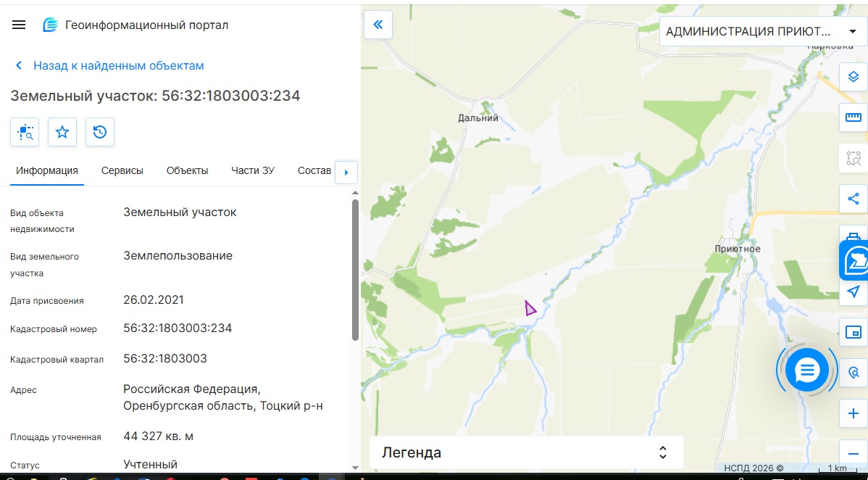Go back via Назад к найденным объектам

click(x=119, y=65)
